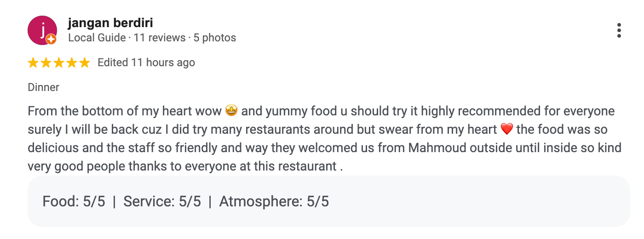Click the 'Food: 5/5' rating
Viewport: 644px width, 239px height.
pos(74,201)
